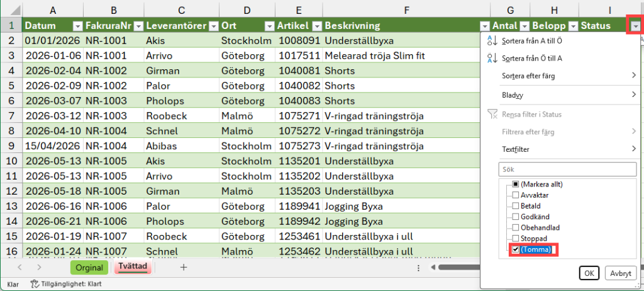The image size is (644, 291).
Task: Confirm the filter with OK button
Action: pyautogui.click(x=589, y=273)
